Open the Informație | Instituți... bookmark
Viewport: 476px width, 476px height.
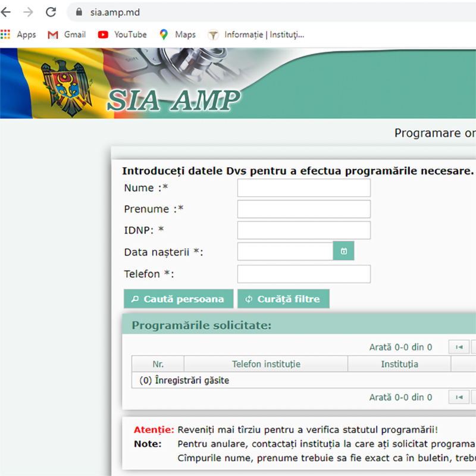(x=256, y=35)
